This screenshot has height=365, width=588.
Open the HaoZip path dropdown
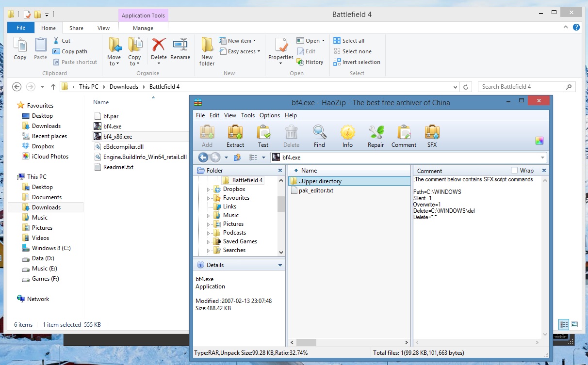542,158
